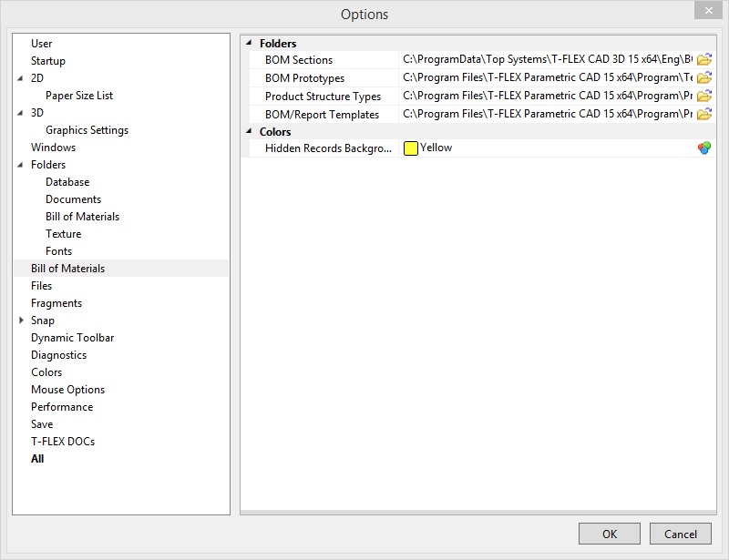The image size is (729, 560).
Task: Browse folder for BOM Prototypes path
Action: (x=704, y=78)
